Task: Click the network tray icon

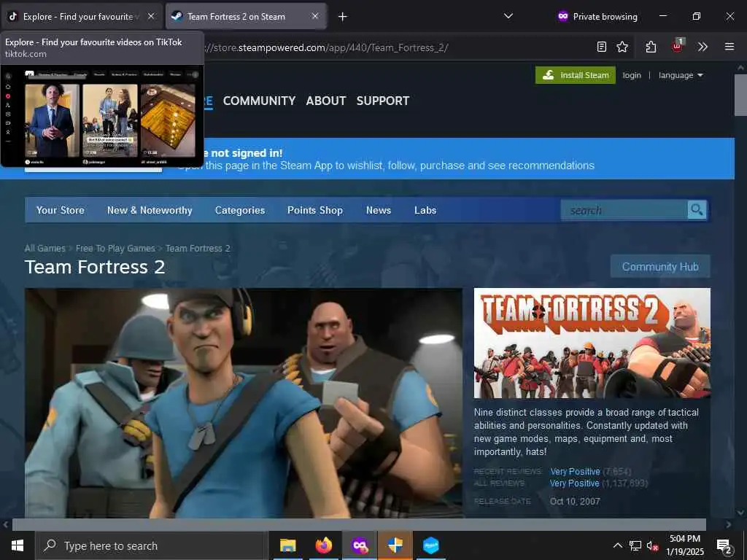Action: tap(635, 545)
